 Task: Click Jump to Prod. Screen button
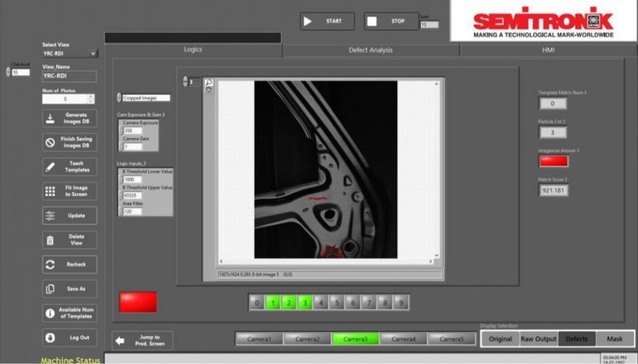pyautogui.click(x=143, y=340)
